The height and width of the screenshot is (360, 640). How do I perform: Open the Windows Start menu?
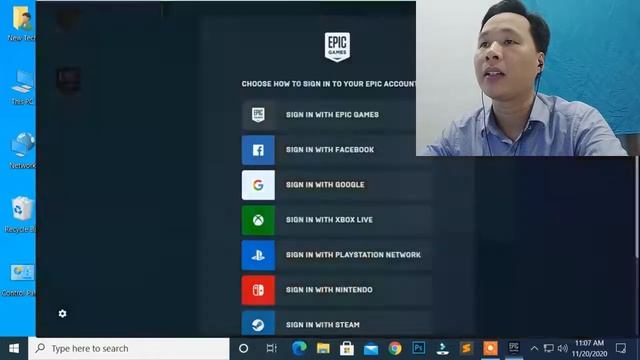(14, 349)
